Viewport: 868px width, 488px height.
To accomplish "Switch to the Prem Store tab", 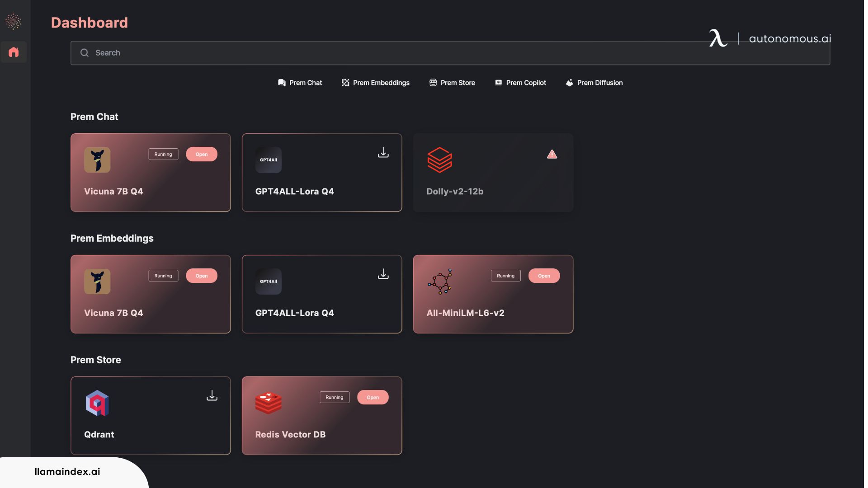I will [452, 83].
